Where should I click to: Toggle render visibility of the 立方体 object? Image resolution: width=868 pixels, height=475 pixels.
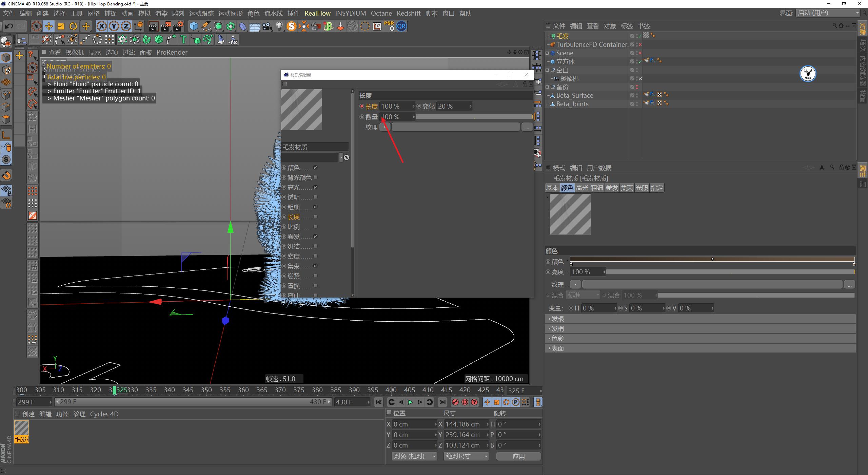[x=637, y=63]
